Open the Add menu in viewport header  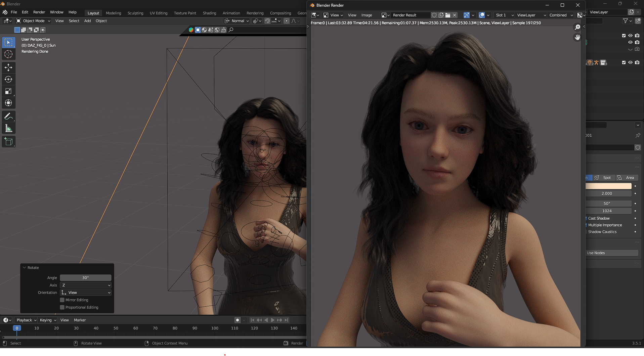click(87, 21)
